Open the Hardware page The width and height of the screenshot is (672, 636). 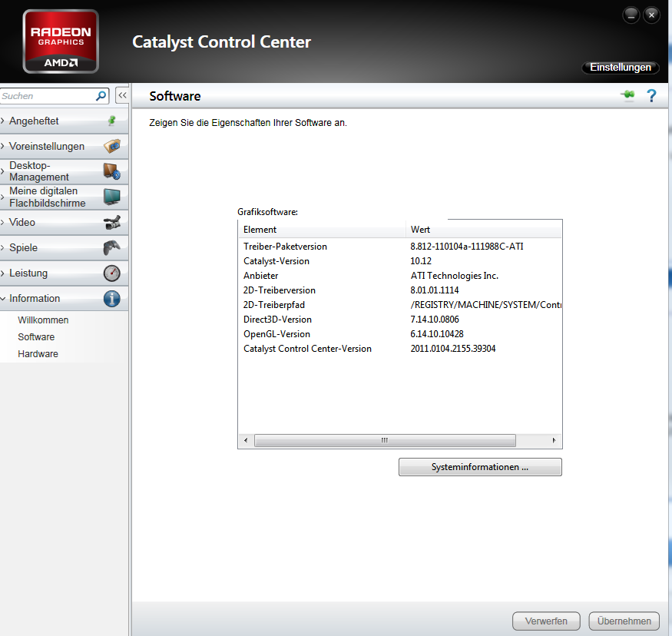click(38, 354)
